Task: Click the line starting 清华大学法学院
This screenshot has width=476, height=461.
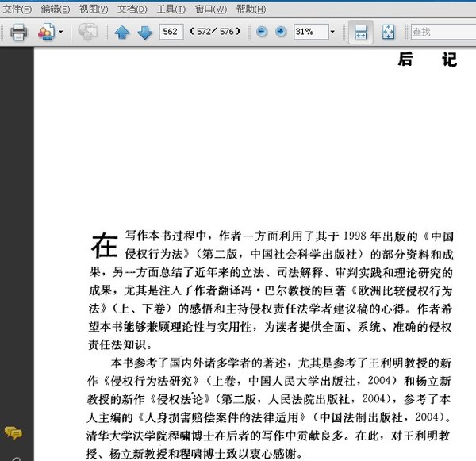Action: [268, 436]
